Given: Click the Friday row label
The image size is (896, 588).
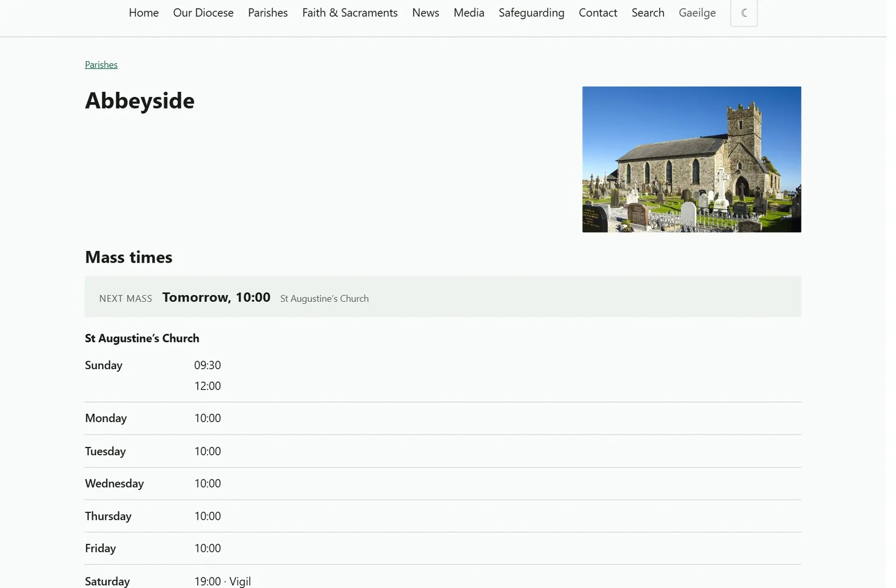Looking at the screenshot, I should pos(100,548).
